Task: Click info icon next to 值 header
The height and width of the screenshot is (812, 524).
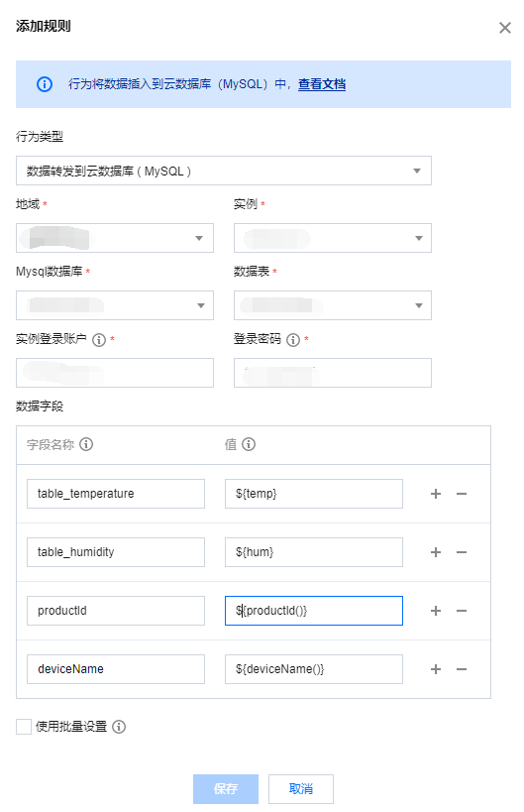Action: (x=249, y=444)
